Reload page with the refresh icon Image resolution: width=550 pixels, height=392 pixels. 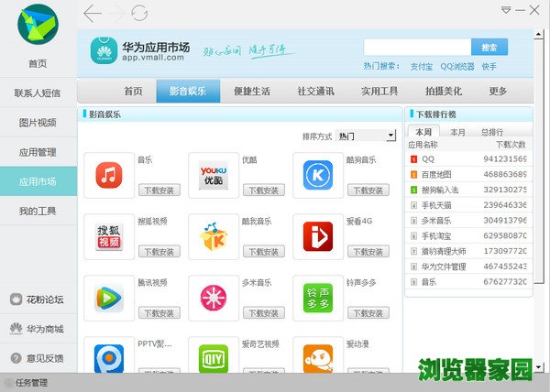[x=139, y=14]
